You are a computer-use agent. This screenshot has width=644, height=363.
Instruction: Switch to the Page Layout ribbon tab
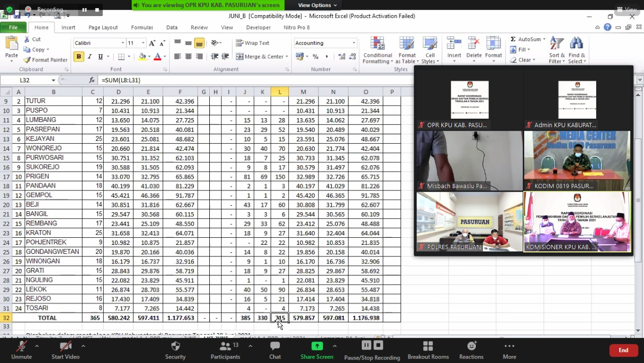pos(103,28)
